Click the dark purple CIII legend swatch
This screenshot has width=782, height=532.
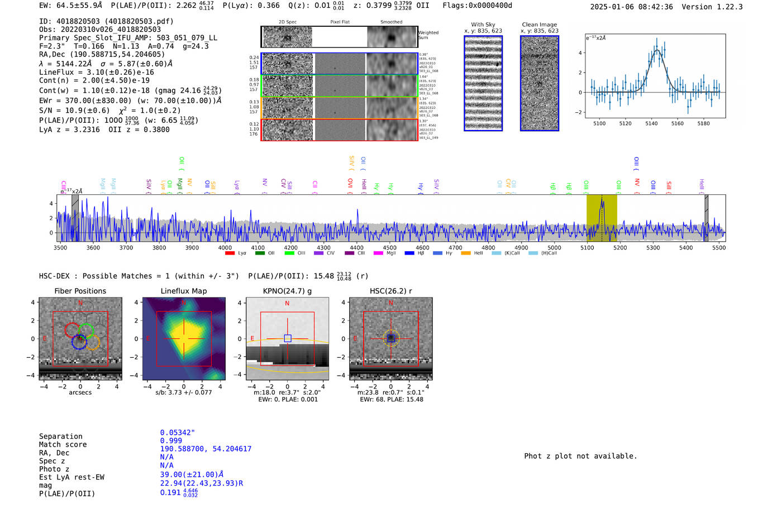349,253
